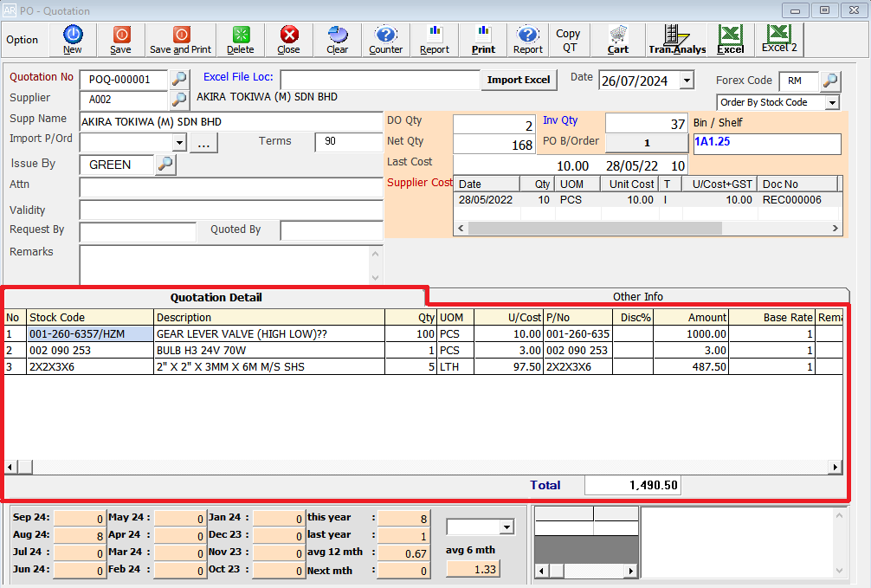The width and height of the screenshot is (871, 588).
Task: Expand the Import P/Ord dropdown
Action: (x=179, y=142)
